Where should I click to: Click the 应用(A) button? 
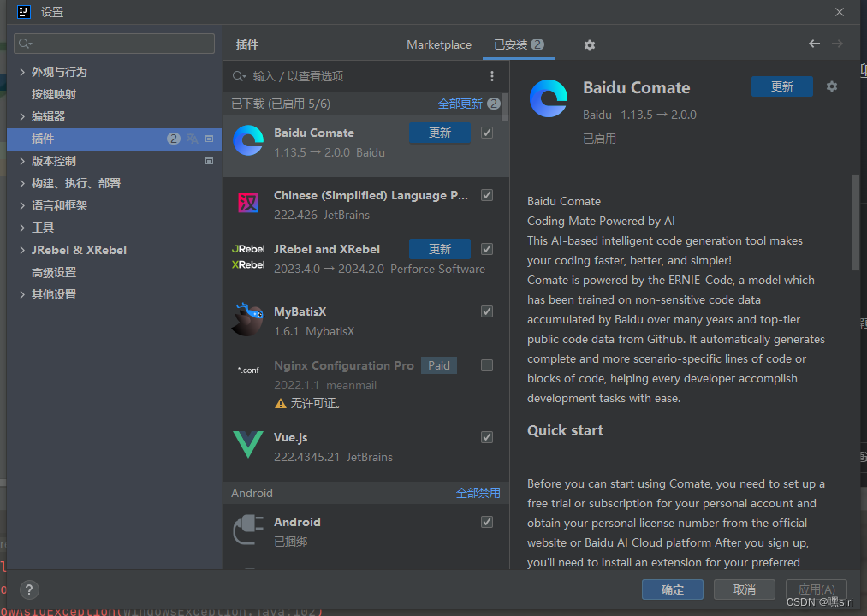(x=817, y=589)
